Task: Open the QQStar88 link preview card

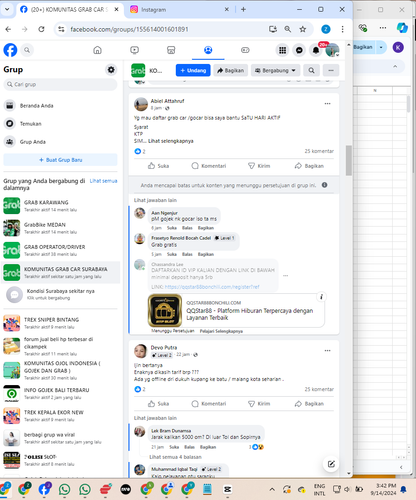Action: point(236,311)
